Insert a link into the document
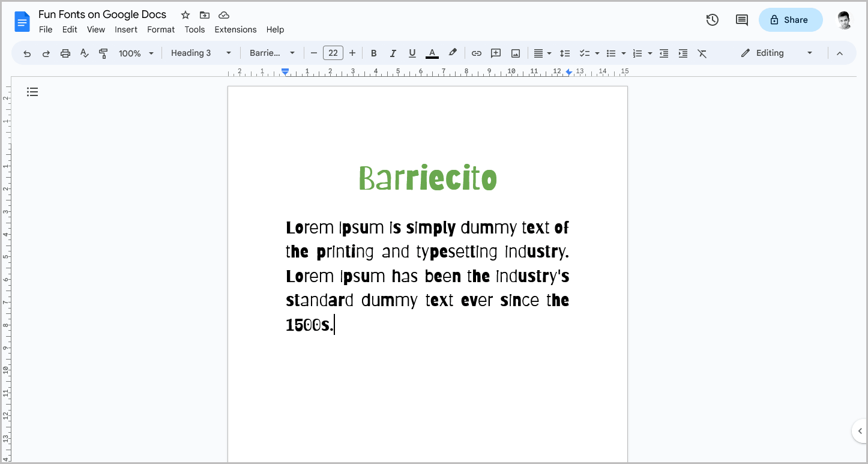Image resolution: width=868 pixels, height=464 pixels. tap(476, 53)
